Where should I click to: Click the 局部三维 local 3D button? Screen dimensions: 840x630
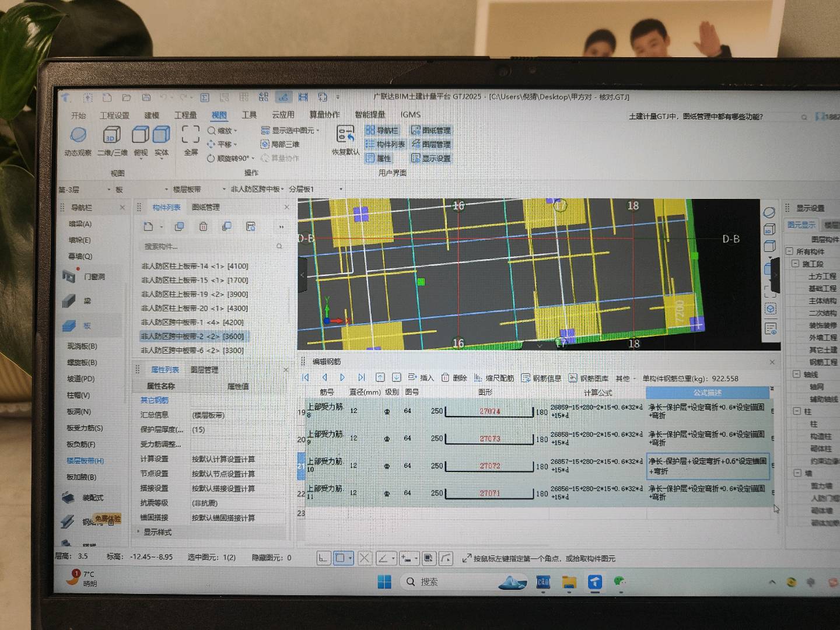pos(281,144)
